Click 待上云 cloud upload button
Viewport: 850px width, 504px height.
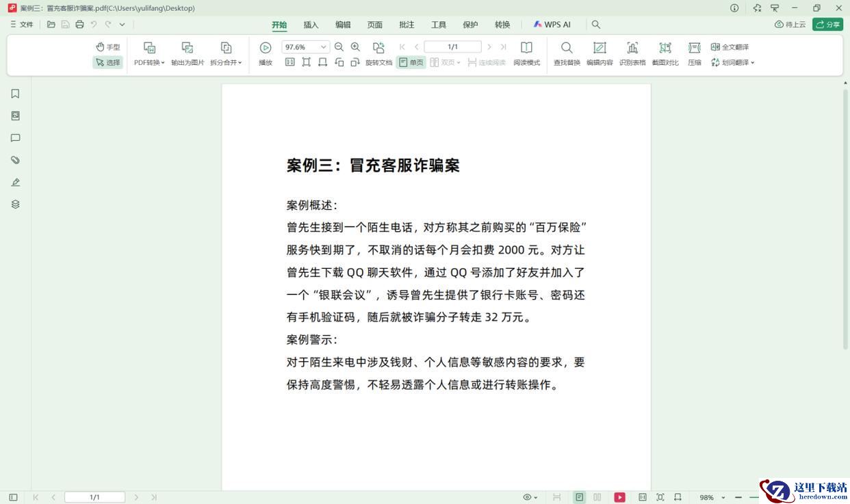tap(790, 25)
